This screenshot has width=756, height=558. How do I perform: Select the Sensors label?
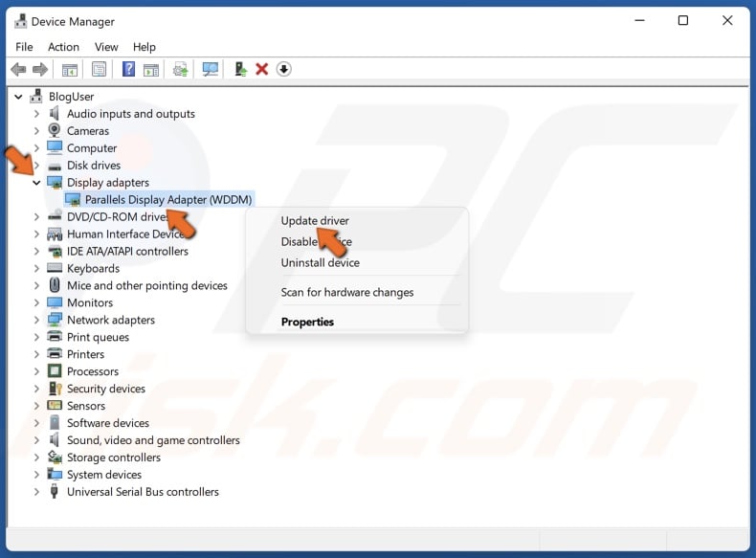click(86, 406)
